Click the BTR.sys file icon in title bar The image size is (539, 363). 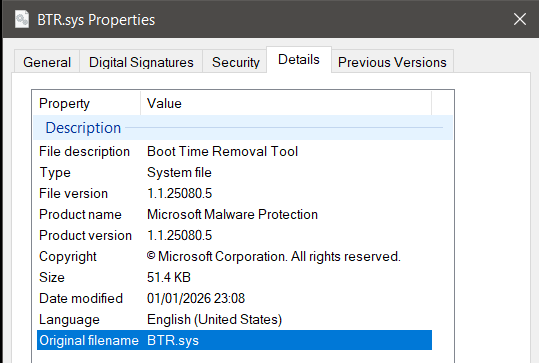pyautogui.click(x=22, y=19)
